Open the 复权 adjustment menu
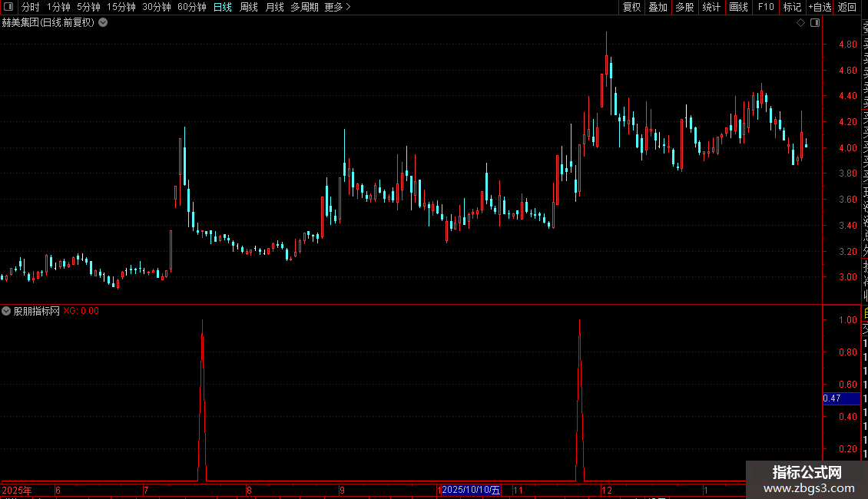The image size is (868, 499). point(631,7)
